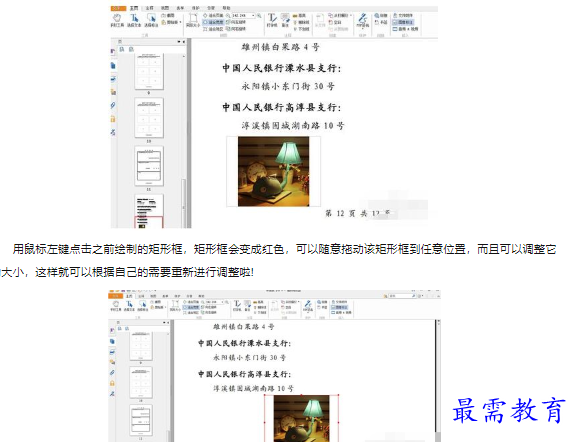Select first page thumbnail in bottom screenshot panel
Viewport: 574px width, 442px height.
(141, 346)
